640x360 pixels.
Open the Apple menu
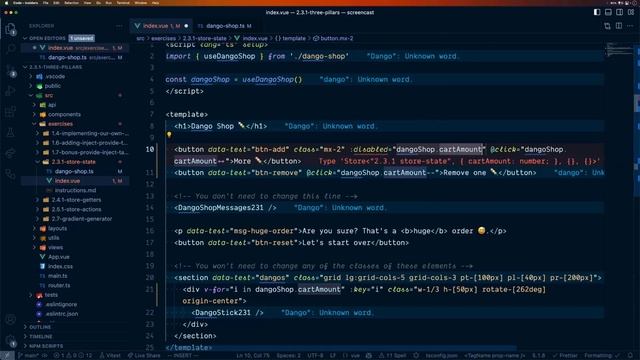[x=6, y=2]
